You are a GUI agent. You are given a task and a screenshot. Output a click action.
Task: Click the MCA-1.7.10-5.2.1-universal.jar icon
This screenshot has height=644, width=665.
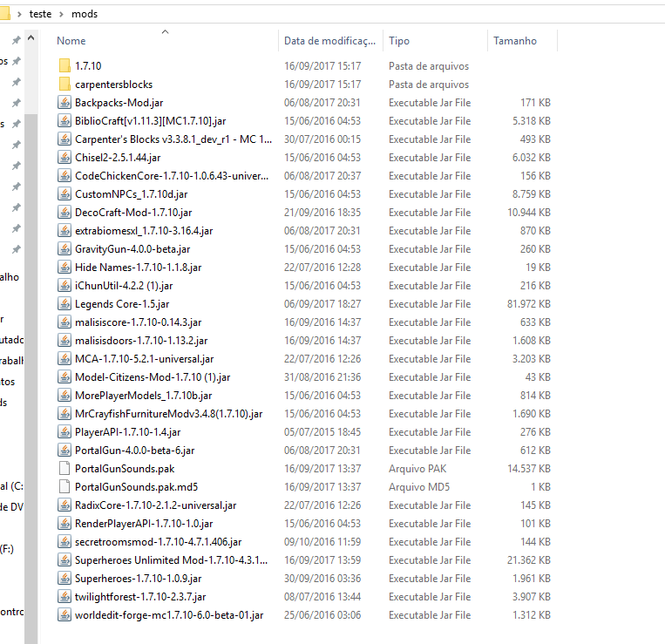64,359
